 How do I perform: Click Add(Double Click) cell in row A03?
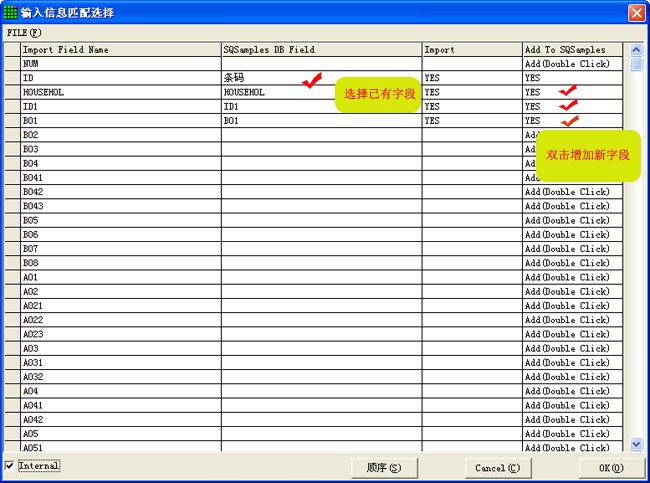[x=572, y=348]
